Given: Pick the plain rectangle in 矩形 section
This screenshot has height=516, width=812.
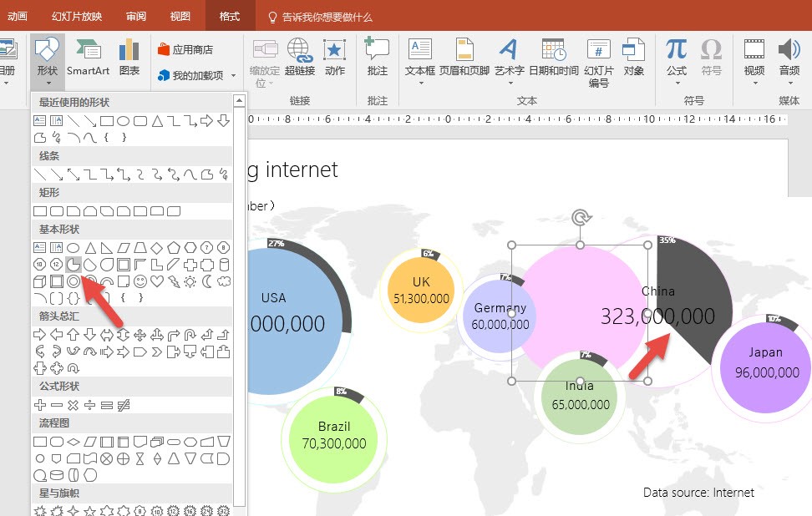Looking at the screenshot, I should point(40,211).
